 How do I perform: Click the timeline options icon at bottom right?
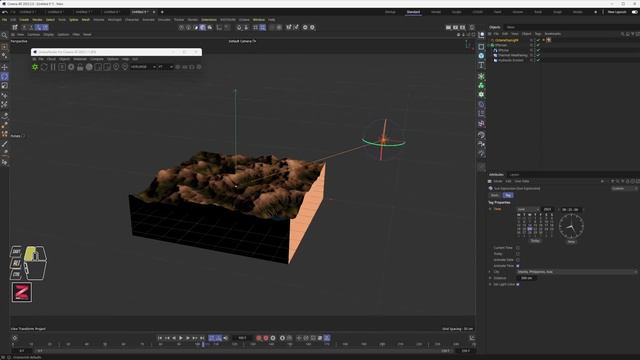[x=472, y=338]
